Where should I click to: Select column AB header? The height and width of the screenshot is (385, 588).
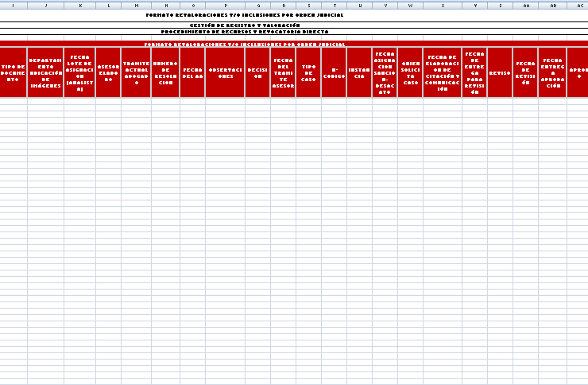coord(553,6)
